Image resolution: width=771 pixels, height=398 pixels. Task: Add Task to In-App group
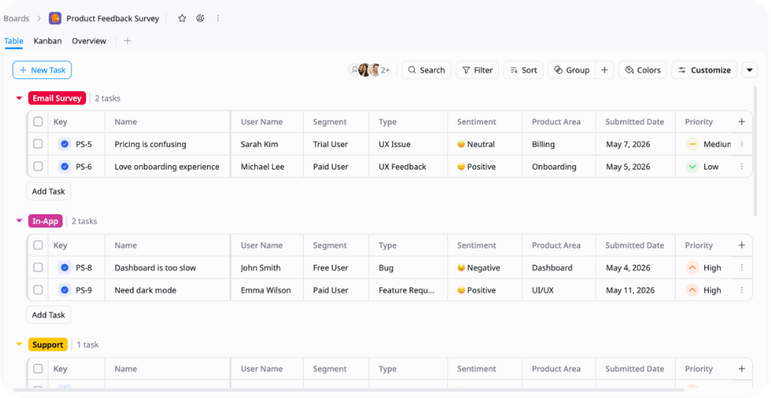click(48, 315)
